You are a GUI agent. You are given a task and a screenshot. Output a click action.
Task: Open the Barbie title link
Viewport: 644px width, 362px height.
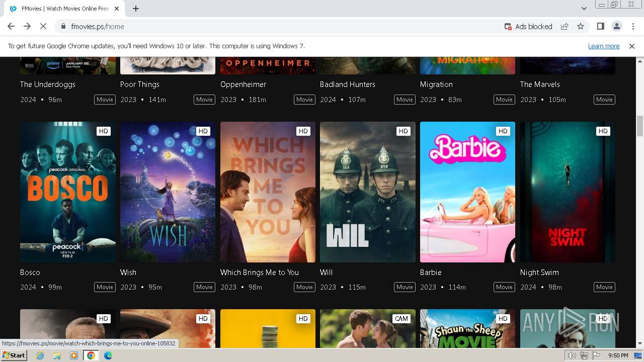click(431, 273)
